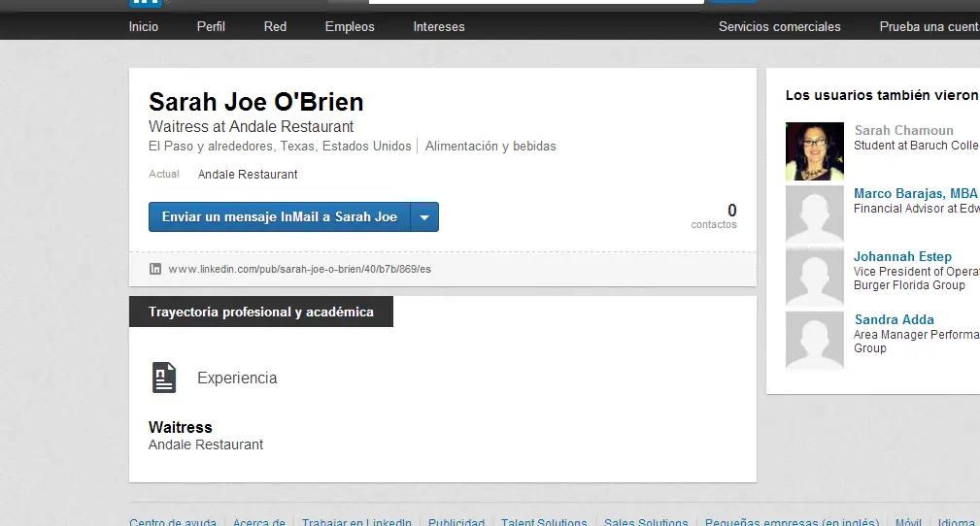Click the small LinkedIn icon beside profile URL
The image size is (980, 526).
pos(155,269)
